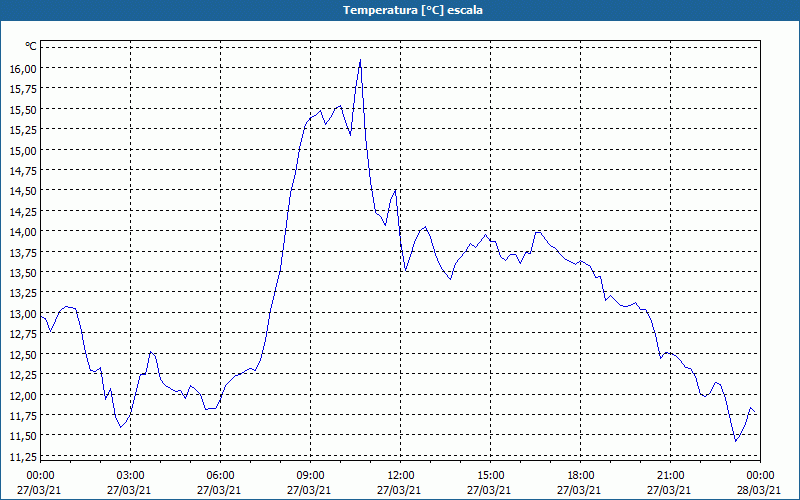The image size is (800, 500).
Task: Select the 14,50 y-axis label
Action: 23,191
